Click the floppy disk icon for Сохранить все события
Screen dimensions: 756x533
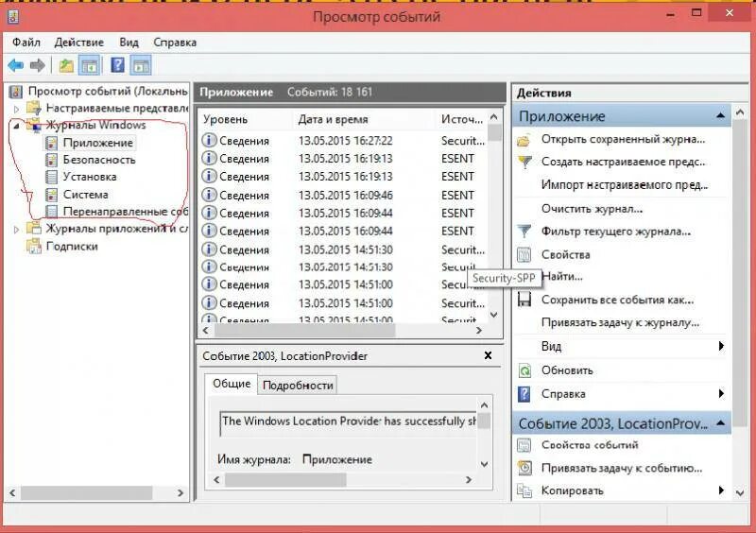(x=524, y=300)
